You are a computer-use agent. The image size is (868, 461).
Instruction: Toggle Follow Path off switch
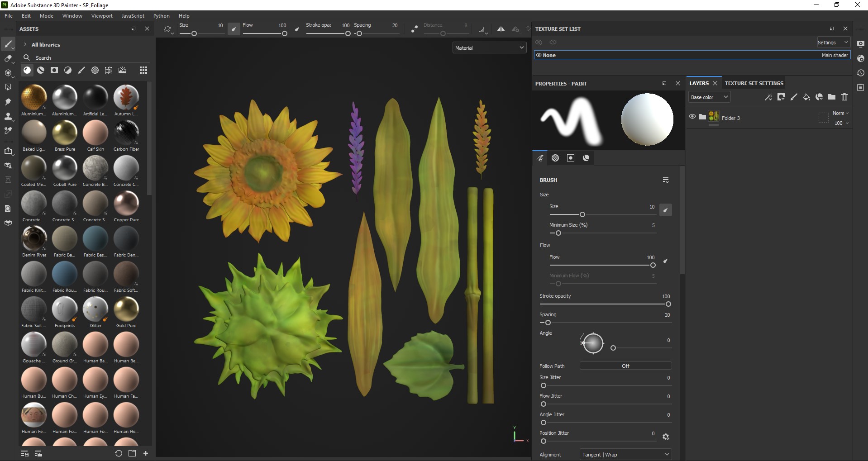[x=625, y=366]
